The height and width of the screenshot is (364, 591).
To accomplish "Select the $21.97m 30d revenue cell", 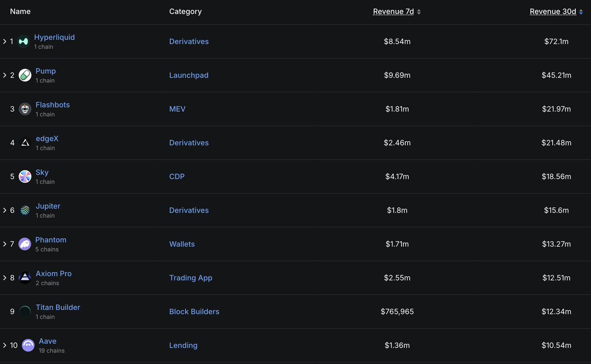I will coord(557,109).
